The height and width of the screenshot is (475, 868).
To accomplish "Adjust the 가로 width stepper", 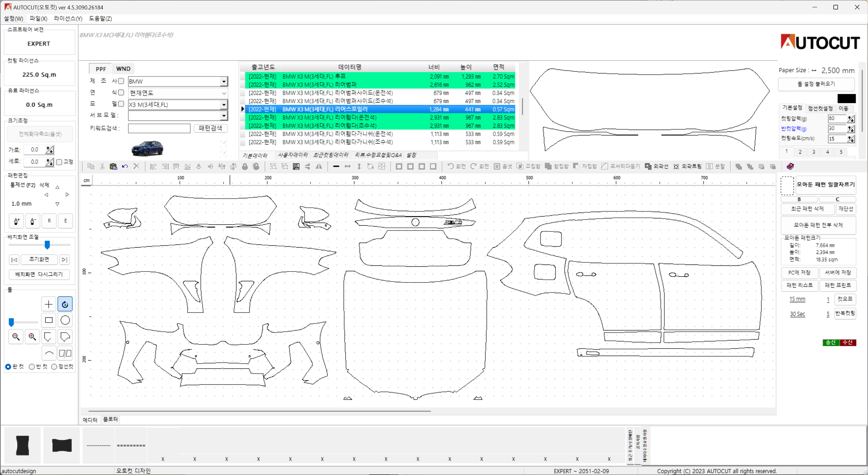I will pyautogui.click(x=49, y=150).
